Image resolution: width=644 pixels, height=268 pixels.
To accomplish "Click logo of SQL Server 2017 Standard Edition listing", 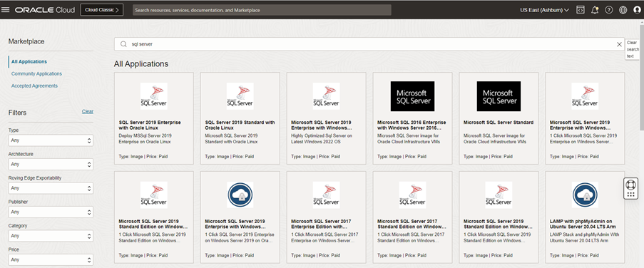I will pyautogui.click(x=412, y=195).
